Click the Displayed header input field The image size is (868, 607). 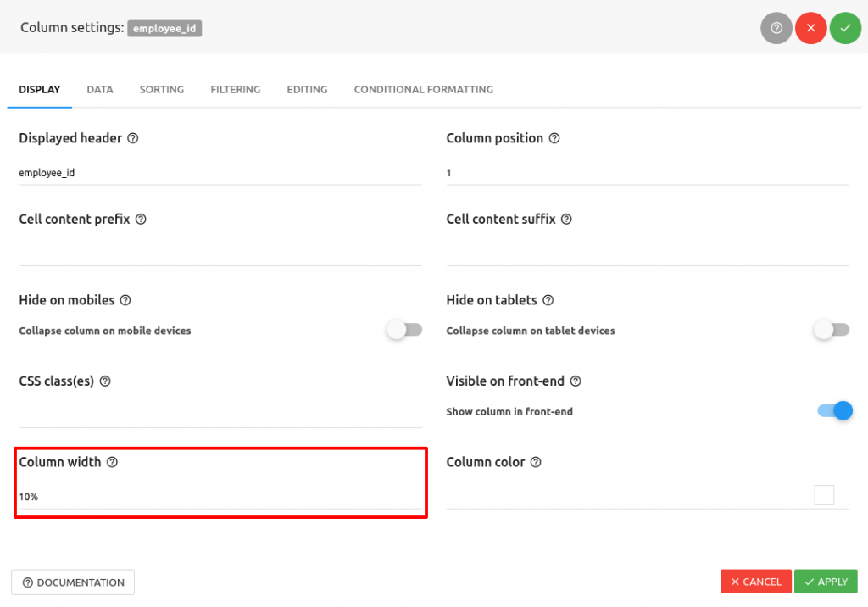click(220, 173)
